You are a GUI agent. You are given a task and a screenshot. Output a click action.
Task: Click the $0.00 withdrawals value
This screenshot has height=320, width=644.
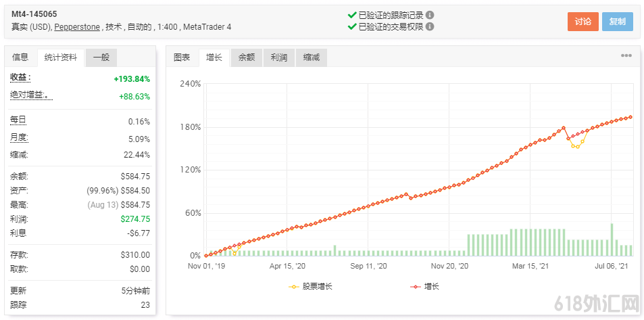click(140, 269)
